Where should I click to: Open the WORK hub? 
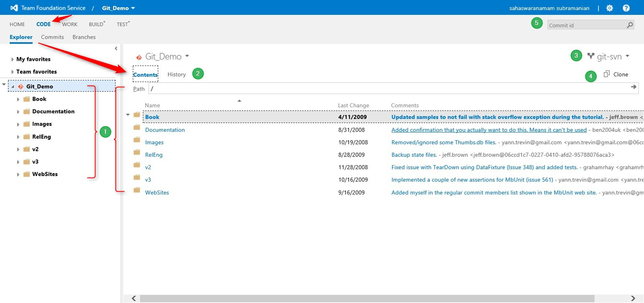tap(70, 24)
